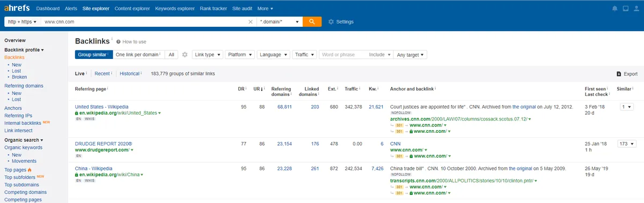Click the orange search magnifier button

312,22
